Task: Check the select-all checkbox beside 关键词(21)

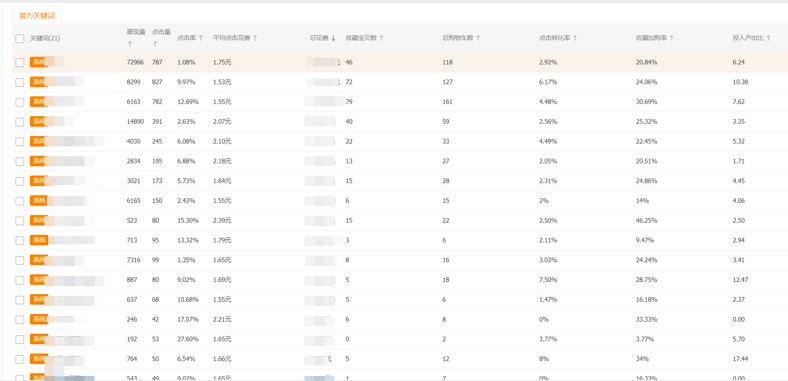Action: pyautogui.click(x=20, y=38)
